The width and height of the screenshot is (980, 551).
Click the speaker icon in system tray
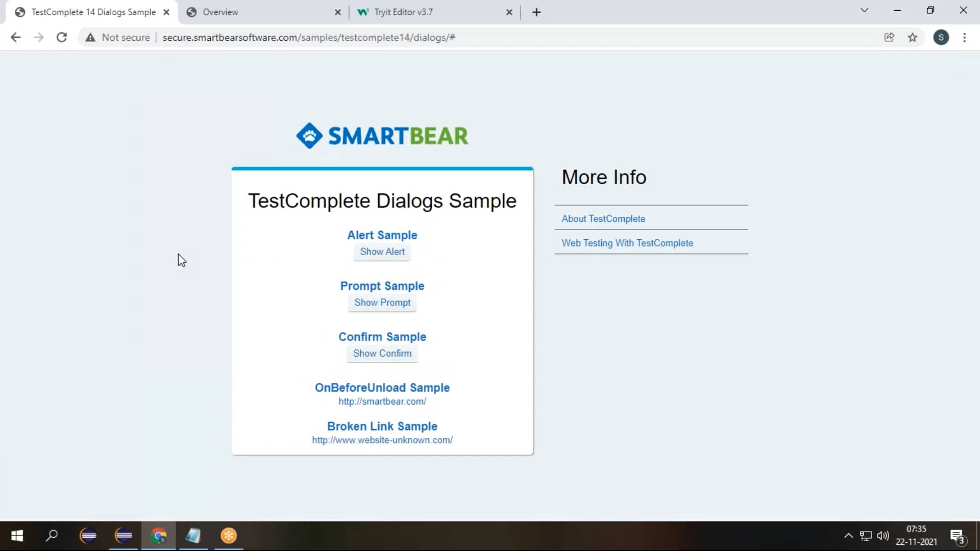[x=884, y=536]
